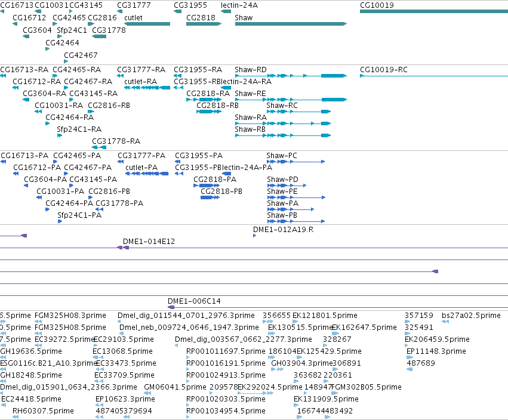Click the CG31777-RA transcript label
This screenshot has height=420, width=508.
click(x=141, y=70)
